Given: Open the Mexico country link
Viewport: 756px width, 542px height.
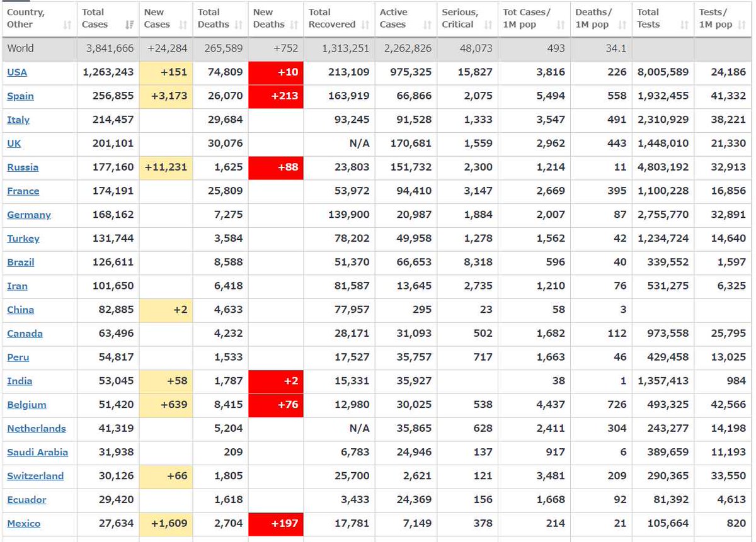Looking at the screenshot, I should click(23, 524).
